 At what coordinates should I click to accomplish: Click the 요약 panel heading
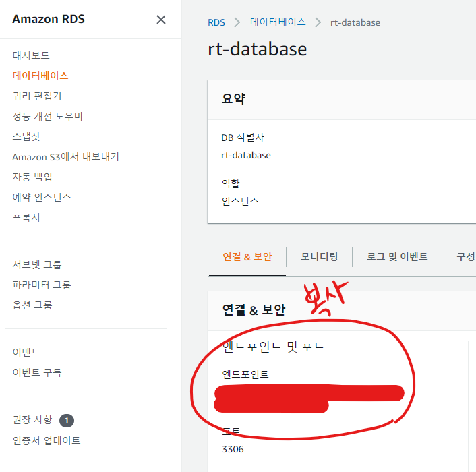pos(233,98)
